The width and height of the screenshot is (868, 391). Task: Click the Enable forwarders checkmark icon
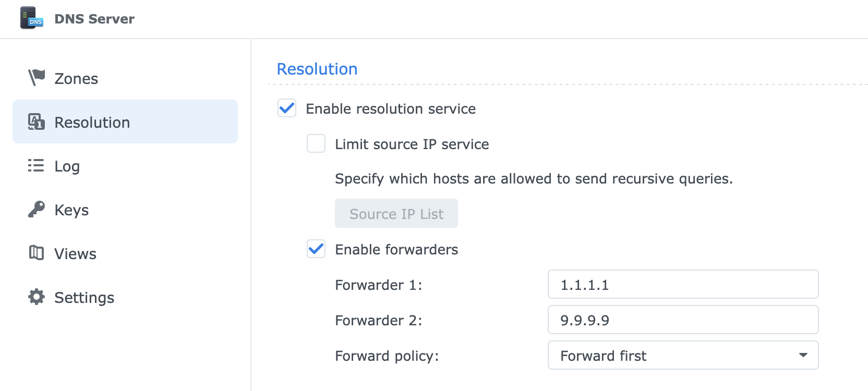316,250
